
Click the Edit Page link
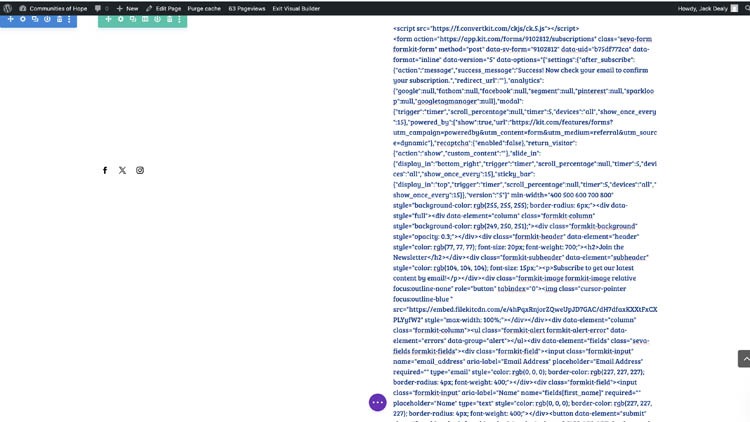tap(164, 8)
